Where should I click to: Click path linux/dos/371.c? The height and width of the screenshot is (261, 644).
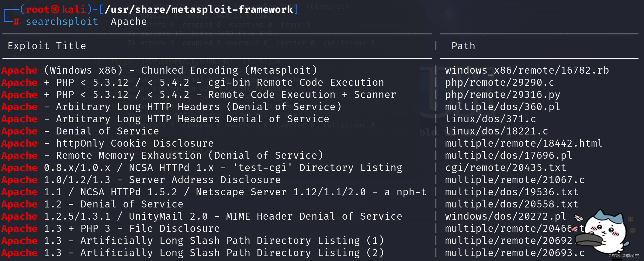(491, 119)
